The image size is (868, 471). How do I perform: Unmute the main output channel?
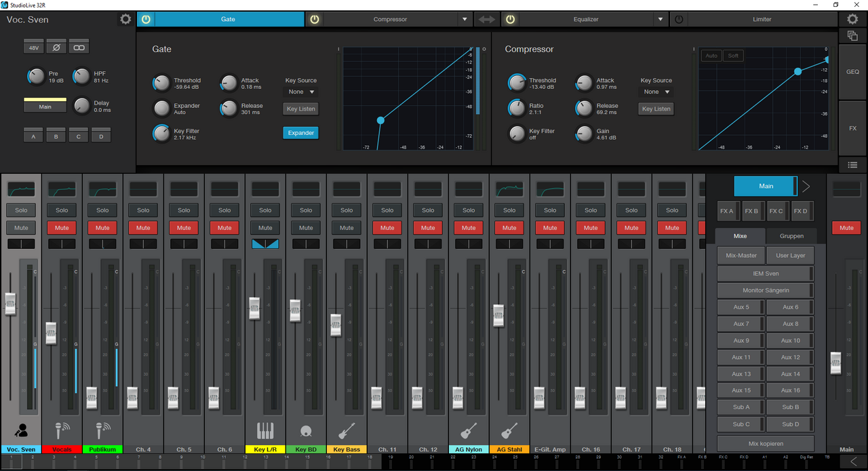pyautogui.click(x=846, y=227)
